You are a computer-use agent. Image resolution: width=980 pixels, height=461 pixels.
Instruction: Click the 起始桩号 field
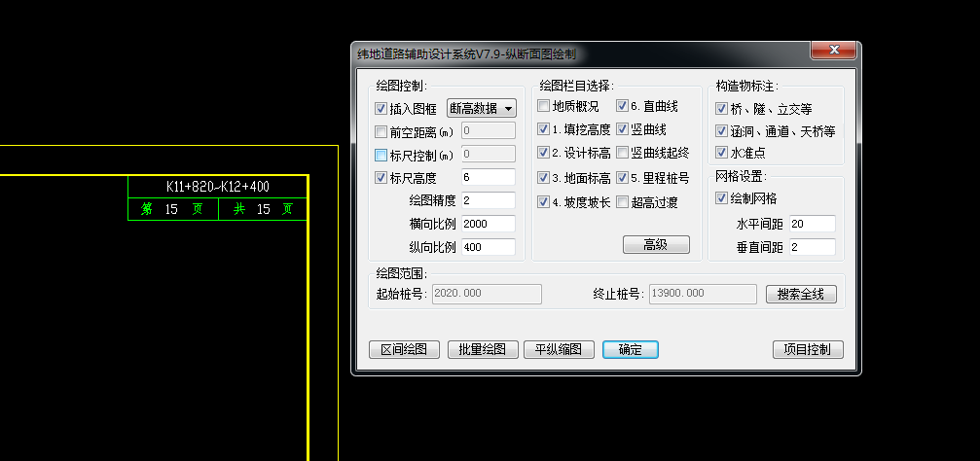click(487, 294)
